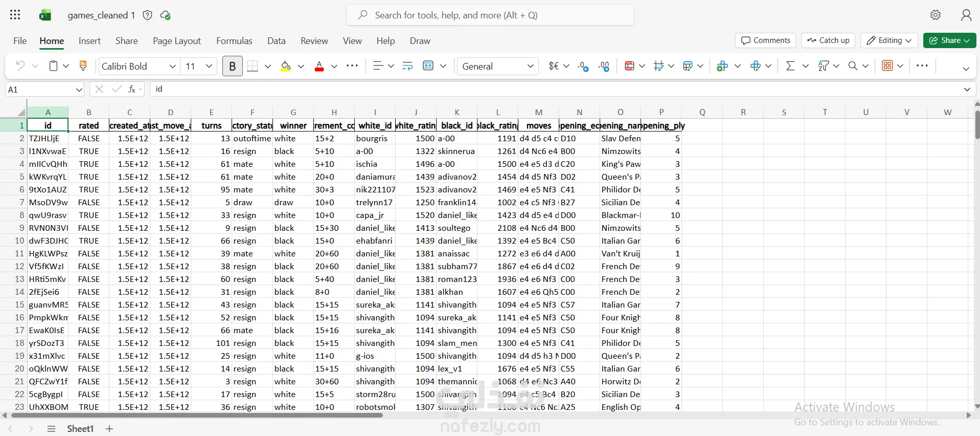Click the games_cleaned 1 file name
This screenshot has height=436, width=980.
coord(101,15)
